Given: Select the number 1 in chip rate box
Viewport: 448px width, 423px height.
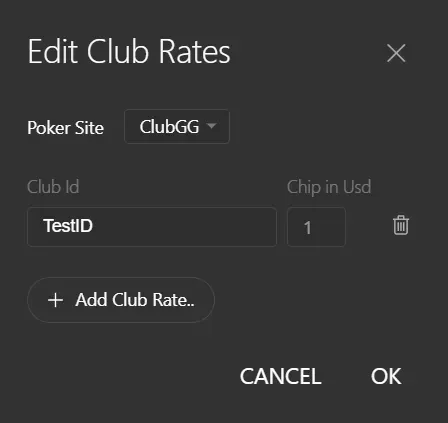Looking at the screenshot, I should tap(307, 228).
